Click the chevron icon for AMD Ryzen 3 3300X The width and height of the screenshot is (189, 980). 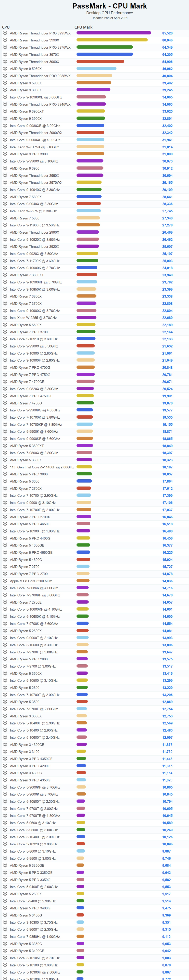5,716
